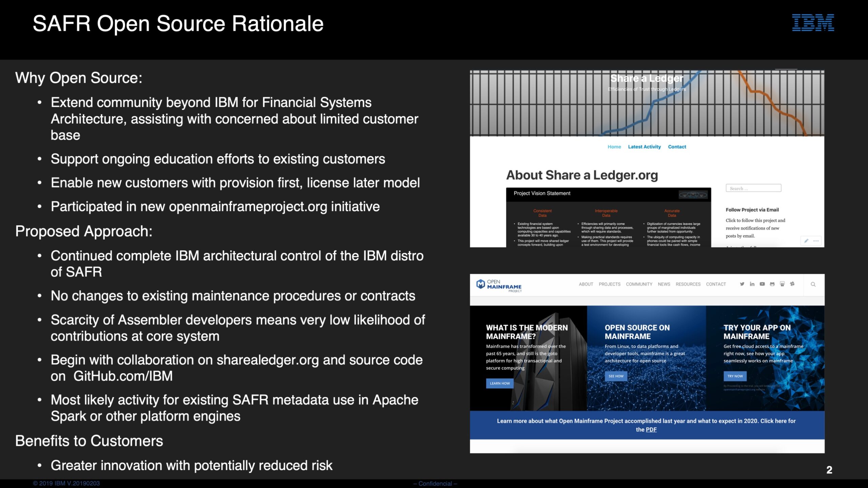This screenshot has width=868, height=488.
Task: Click bullet about provision first, license later model
Action: click(235, 183)
